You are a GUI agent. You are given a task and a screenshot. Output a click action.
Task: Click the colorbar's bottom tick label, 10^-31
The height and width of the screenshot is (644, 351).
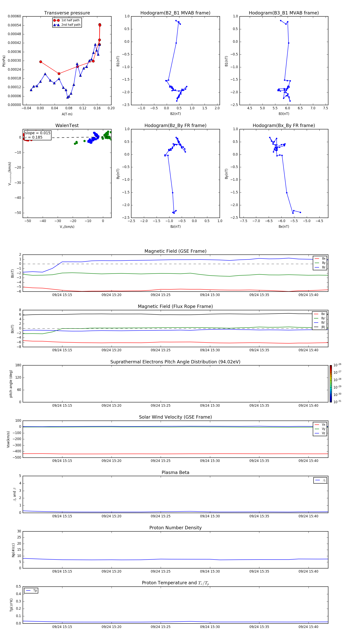point(337,402)
